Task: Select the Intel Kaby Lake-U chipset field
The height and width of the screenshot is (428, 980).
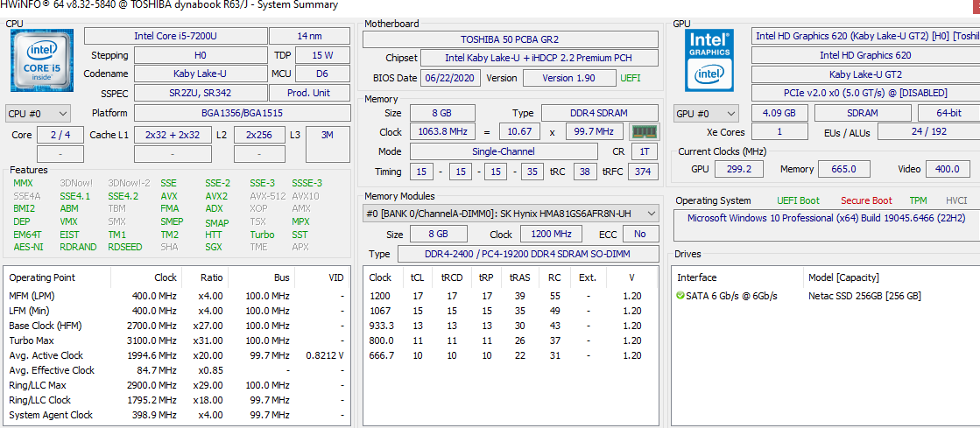Action: 539,58
